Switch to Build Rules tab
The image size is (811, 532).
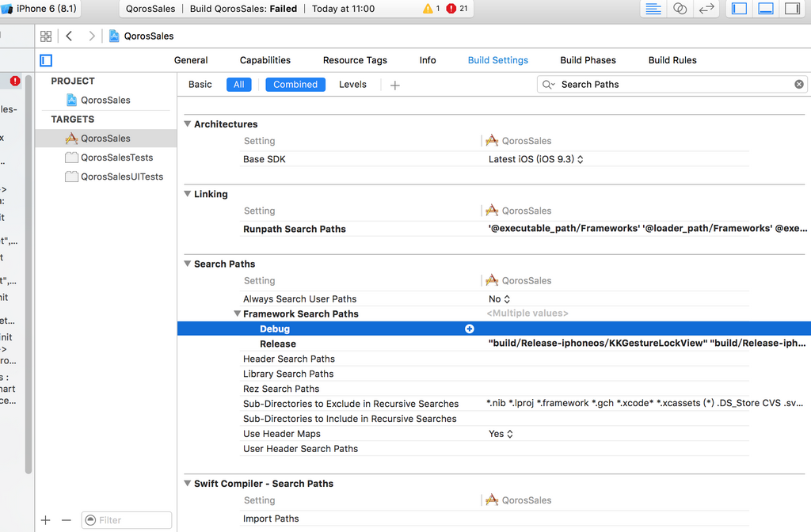point(672,60)
